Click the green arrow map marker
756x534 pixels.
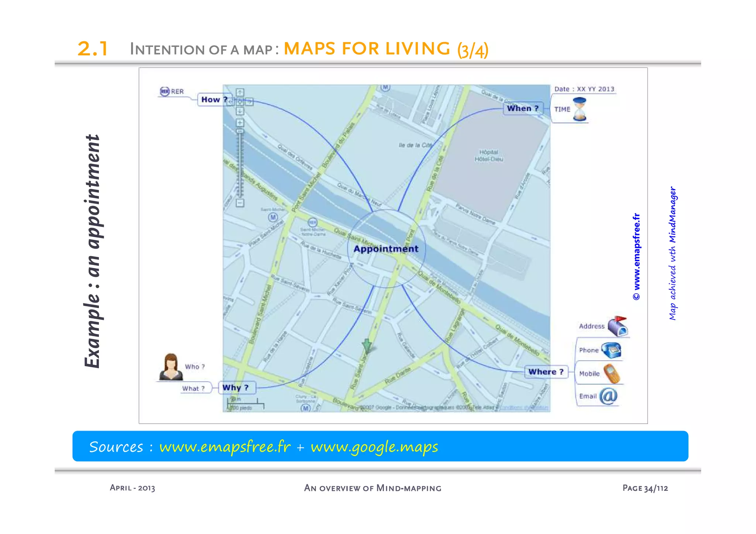click(367, 346)
